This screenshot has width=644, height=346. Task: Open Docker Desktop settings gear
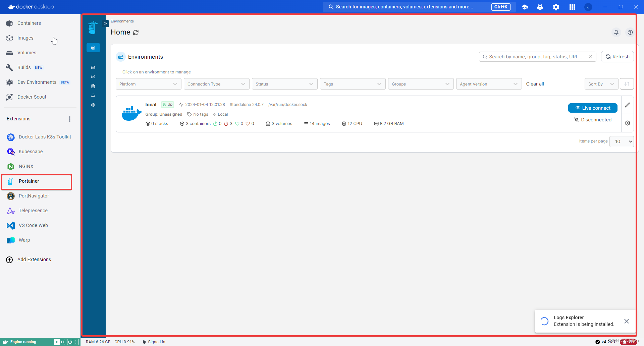click(x=556, y=7)
